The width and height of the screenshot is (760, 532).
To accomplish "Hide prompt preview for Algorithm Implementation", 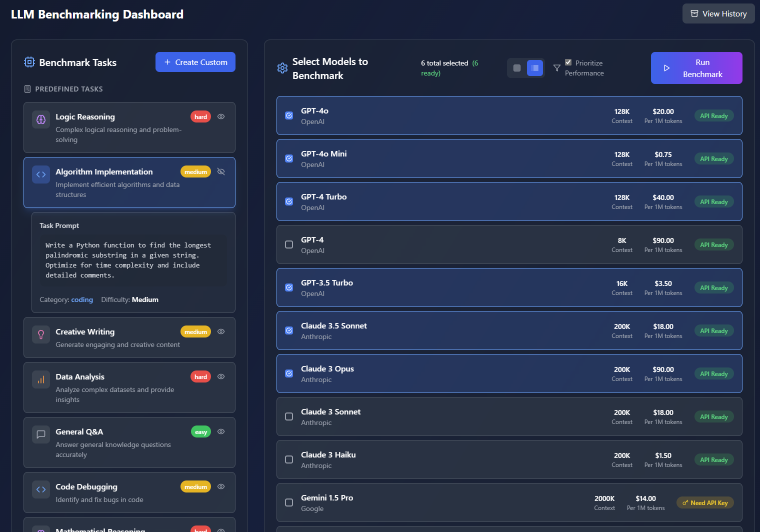I will tap(221, 171).
